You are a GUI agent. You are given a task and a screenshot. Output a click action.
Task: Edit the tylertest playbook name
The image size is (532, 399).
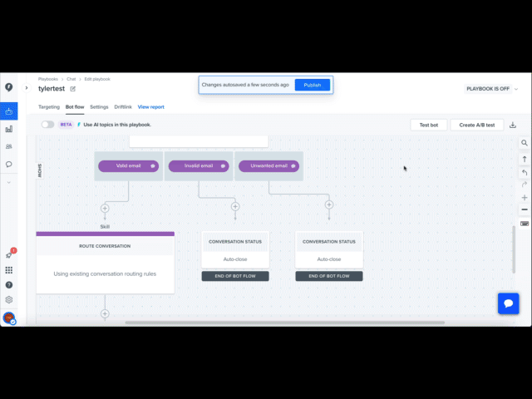[73, 89]
